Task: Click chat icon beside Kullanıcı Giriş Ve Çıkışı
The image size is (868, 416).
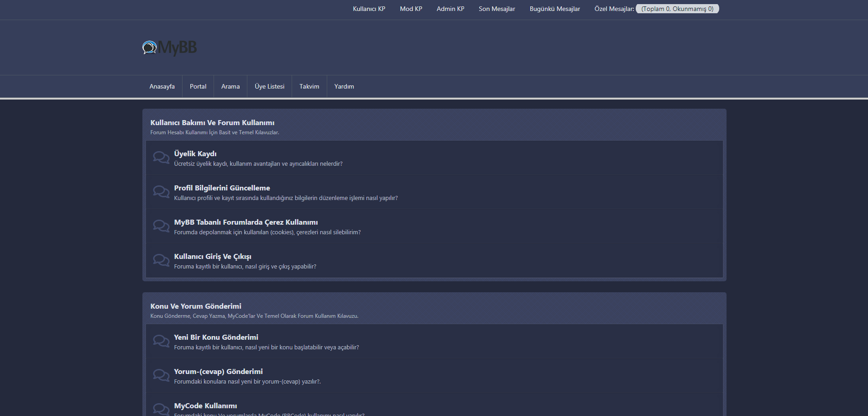Action: point(161,260)
